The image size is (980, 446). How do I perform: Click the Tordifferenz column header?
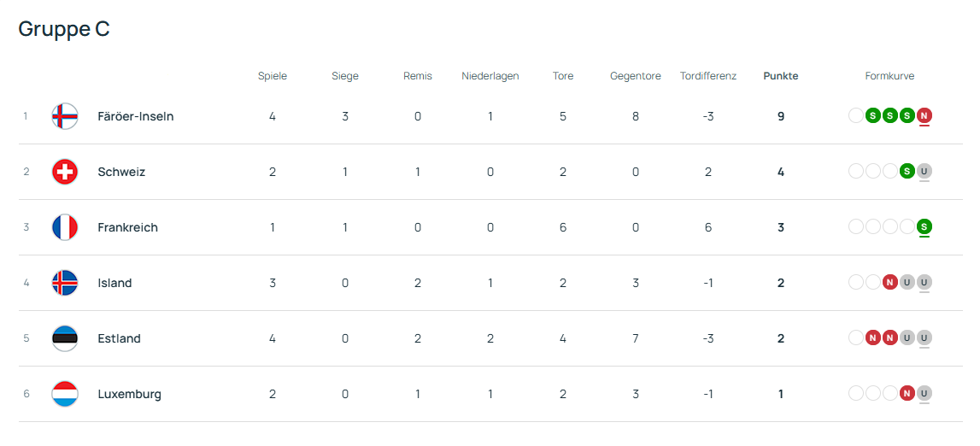pos(707,76)
